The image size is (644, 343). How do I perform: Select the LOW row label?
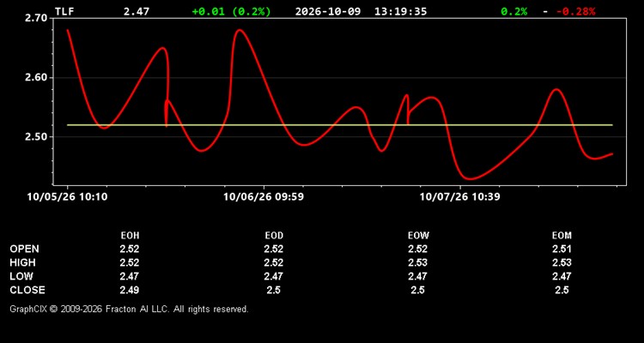(x=21, y=276)
